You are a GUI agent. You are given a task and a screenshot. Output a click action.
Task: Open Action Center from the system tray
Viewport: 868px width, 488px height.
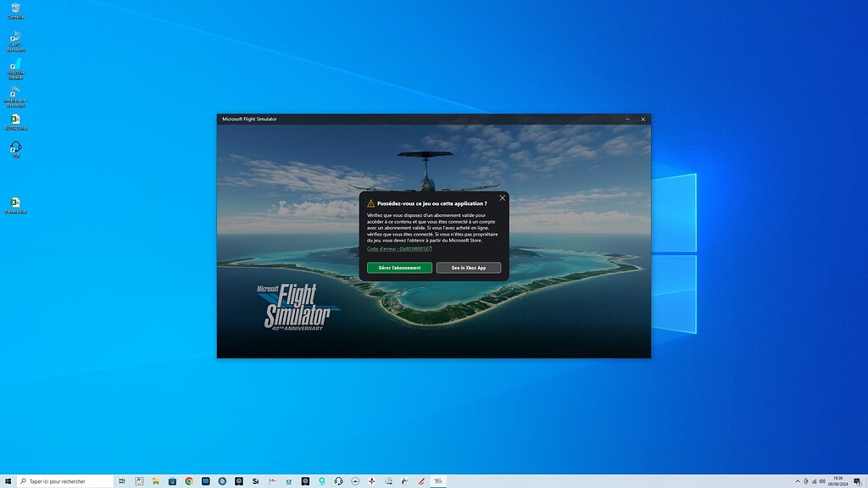click(x=858, y=480)
